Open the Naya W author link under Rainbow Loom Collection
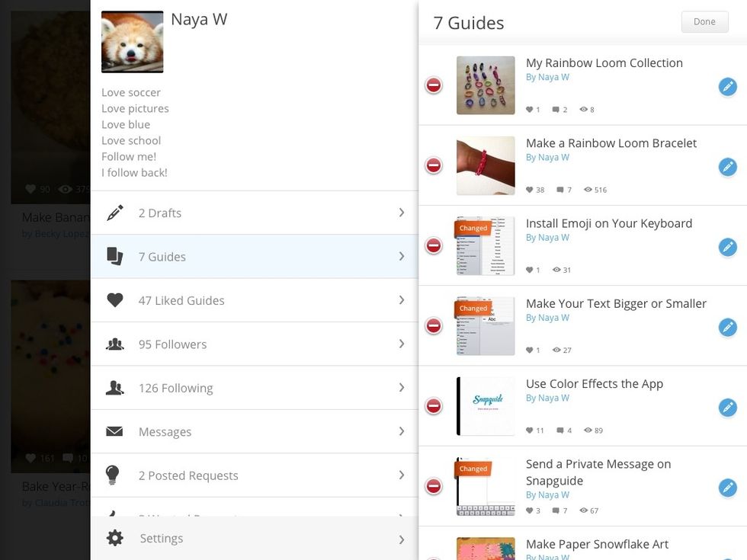Screen dimensions: 747x560 click(547, 78)
